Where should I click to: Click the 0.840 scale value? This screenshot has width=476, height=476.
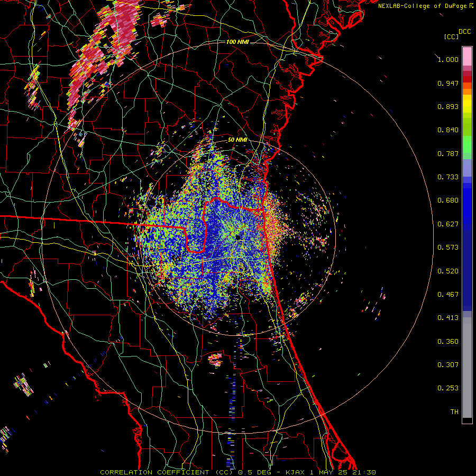[448, 130]
